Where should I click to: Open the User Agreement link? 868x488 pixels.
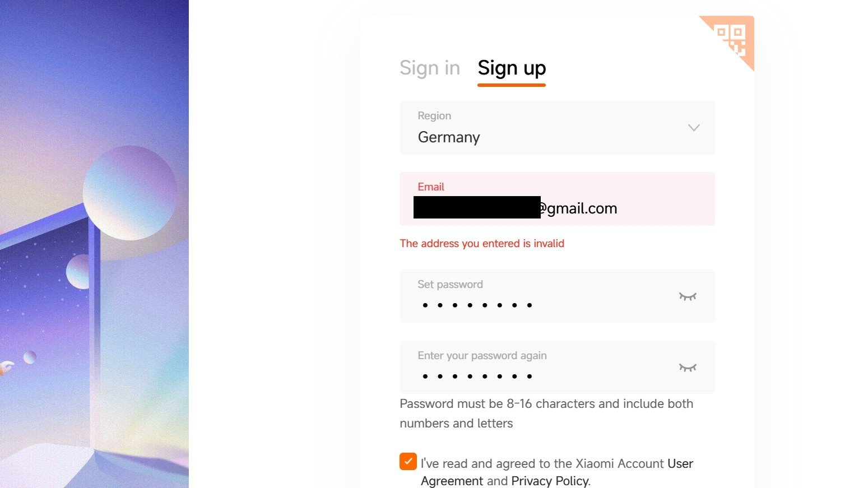point(680,464)
